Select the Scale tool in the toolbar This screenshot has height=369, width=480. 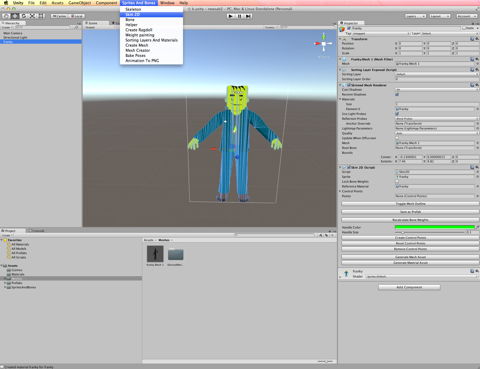click(32, 16)
